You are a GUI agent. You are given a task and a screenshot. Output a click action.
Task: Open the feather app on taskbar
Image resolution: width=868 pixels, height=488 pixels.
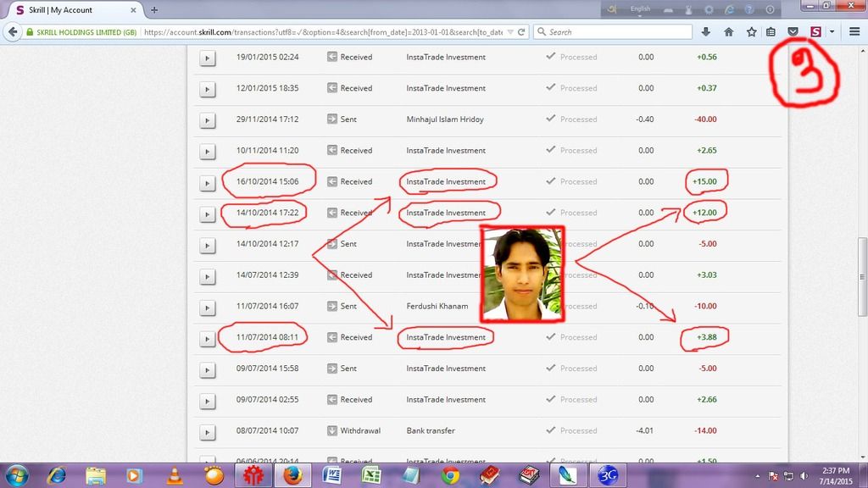567,476
